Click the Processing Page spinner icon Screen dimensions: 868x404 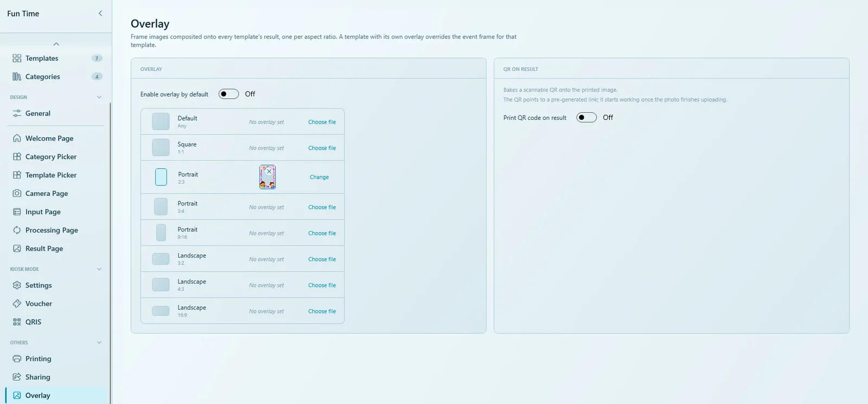17,230
